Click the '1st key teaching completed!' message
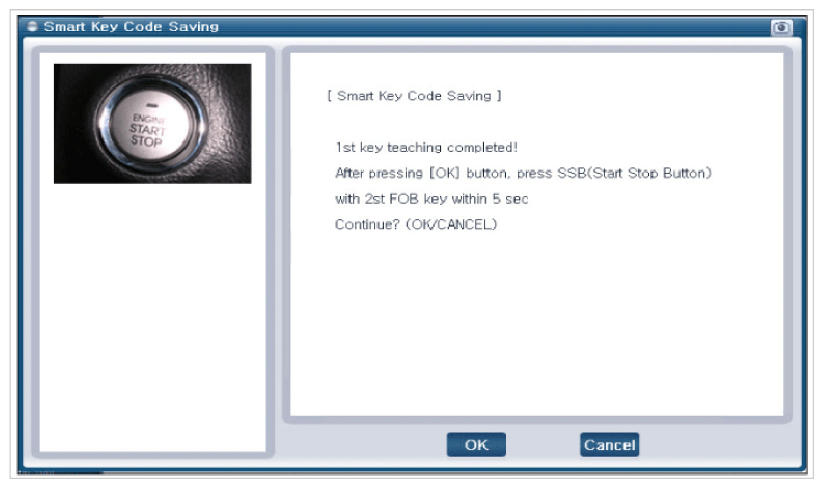This screenshot has height=488, width=823. click(426, 147)
